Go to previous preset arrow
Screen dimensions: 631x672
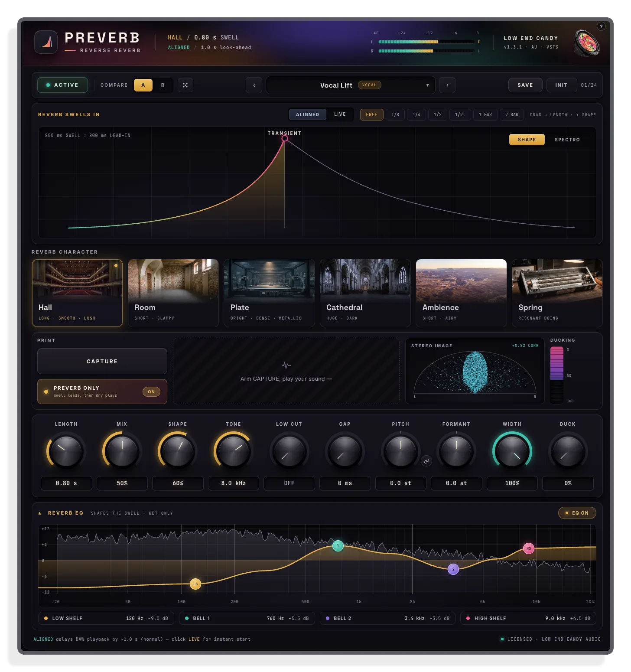254,85
